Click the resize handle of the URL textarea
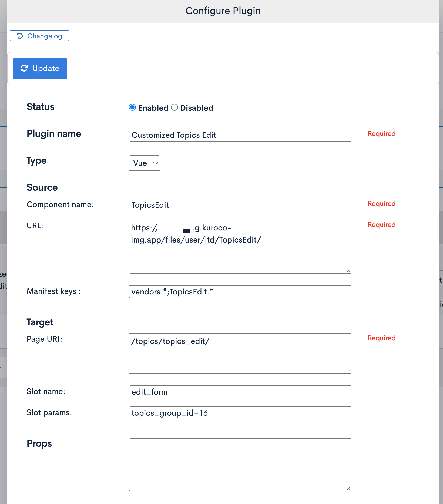Screen dimensions: 443x504 coord(349,271)
